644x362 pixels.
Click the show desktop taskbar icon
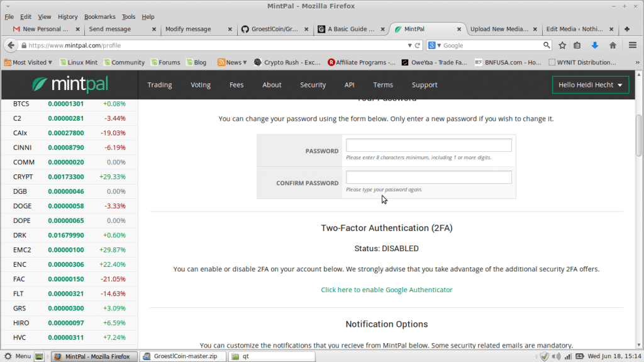tap(39, 356)
